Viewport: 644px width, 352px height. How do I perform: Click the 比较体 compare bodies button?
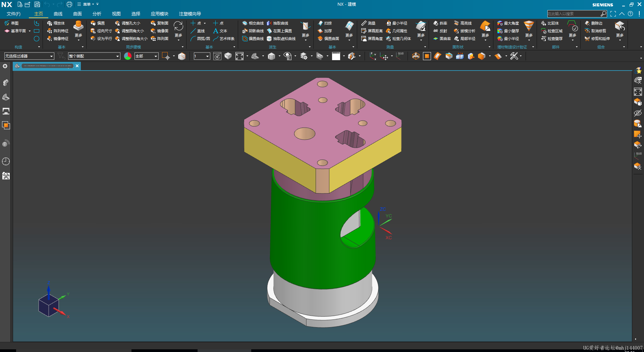click(550, 23)
